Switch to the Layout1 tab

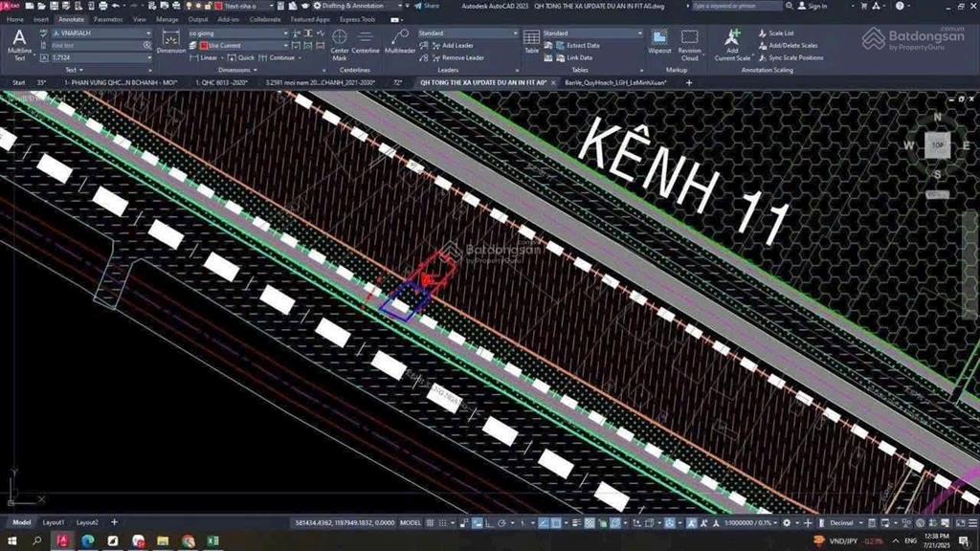pos(54,522)
